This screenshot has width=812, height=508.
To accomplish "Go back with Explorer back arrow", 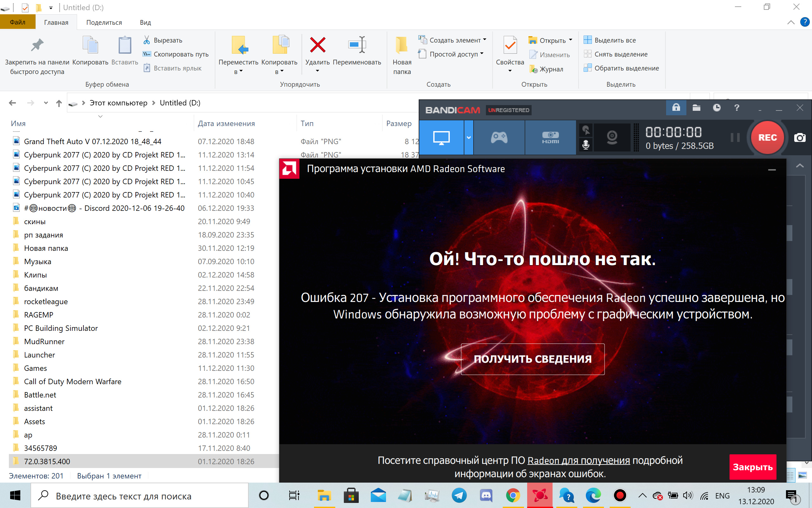I will coord(12,103).
